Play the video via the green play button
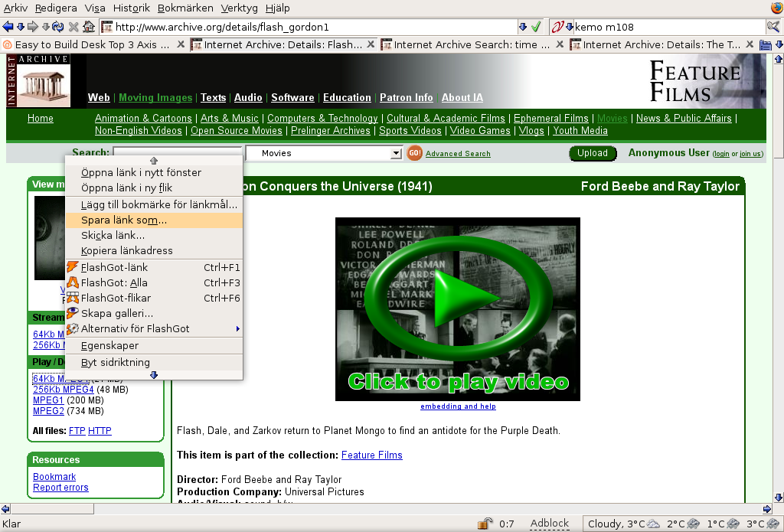This screenshot has width=784, height=532. [458, 299]
